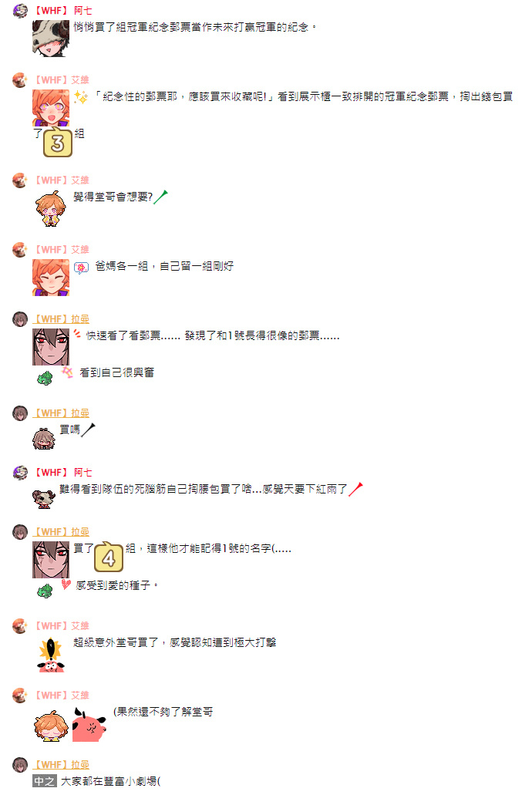Click the sparkle emoticon in 艾維's post
532x795 pixels.
pos(81,97)
